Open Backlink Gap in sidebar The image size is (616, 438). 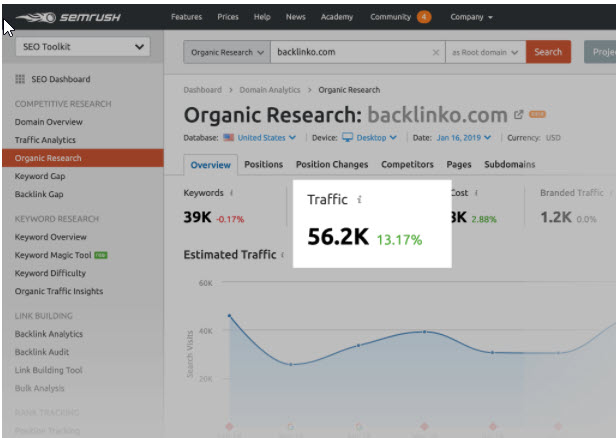39,194
